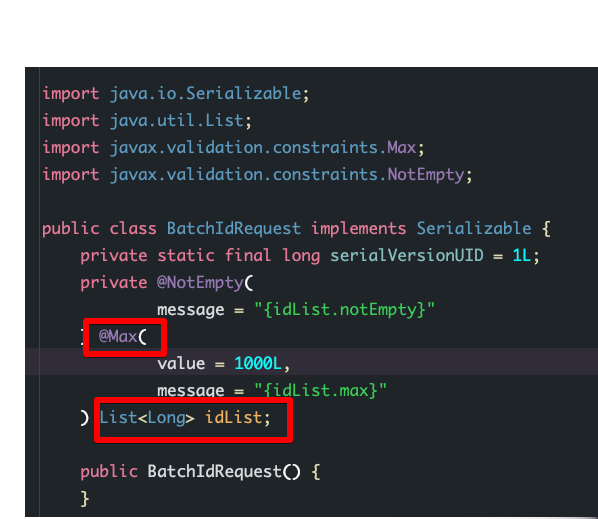This screenshot has width=598, height=519.
Task: Click the java.io.Serializable import line
Action: [x=175, y=94]
